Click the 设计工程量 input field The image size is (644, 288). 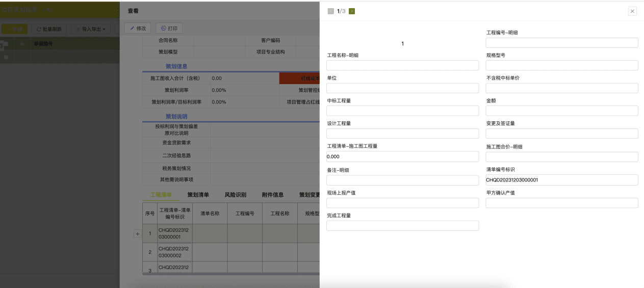tap(403, 134)
